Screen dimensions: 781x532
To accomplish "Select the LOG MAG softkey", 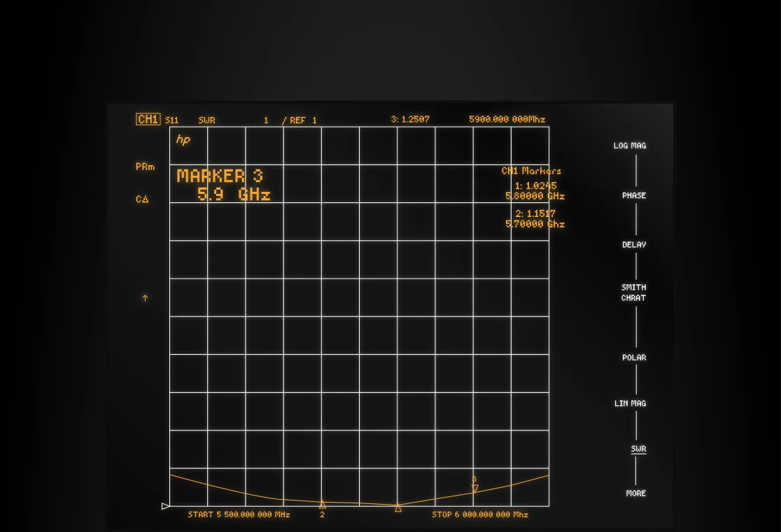I will click(630, 146).
